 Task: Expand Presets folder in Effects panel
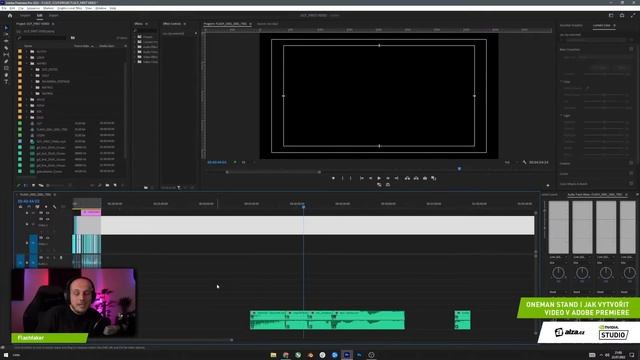point(135,37)
